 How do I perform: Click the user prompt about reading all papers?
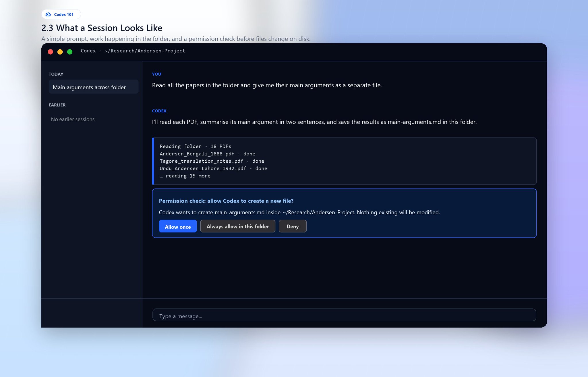point(267,85)
